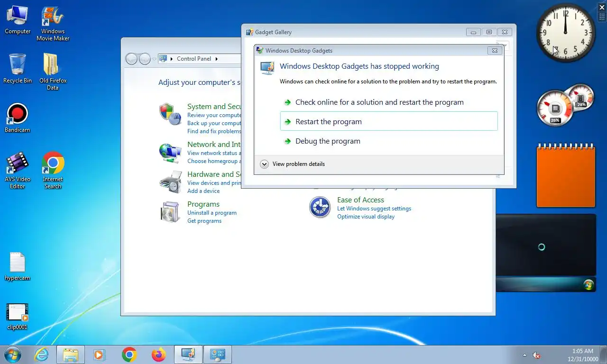Launch the AVS Video Editor shortcut
The height and width of the screenshot is (364, 607).
click(x=18, y=171)
